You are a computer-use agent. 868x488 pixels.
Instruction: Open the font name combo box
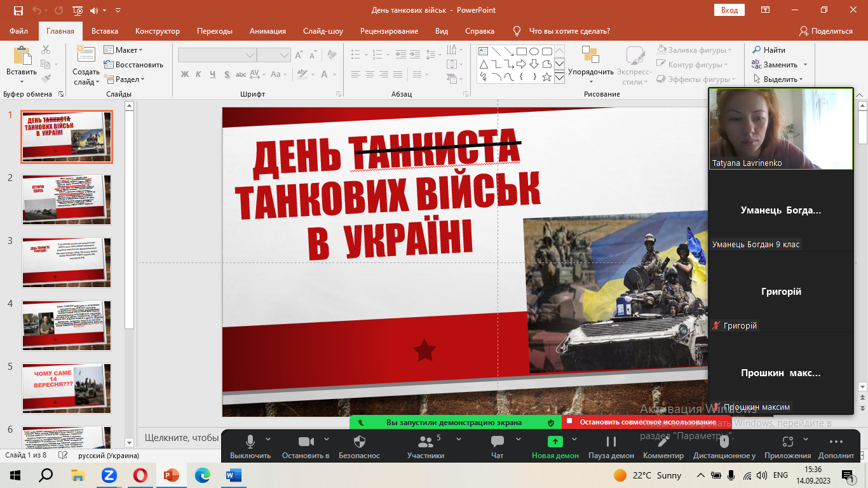(x=217, y=55)
